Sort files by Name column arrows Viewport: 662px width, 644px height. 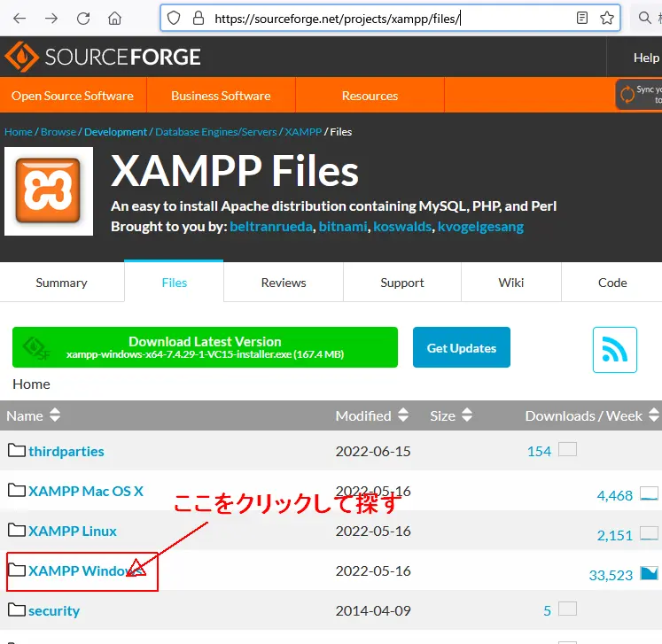pyautogui.click(x=55, y=415)
